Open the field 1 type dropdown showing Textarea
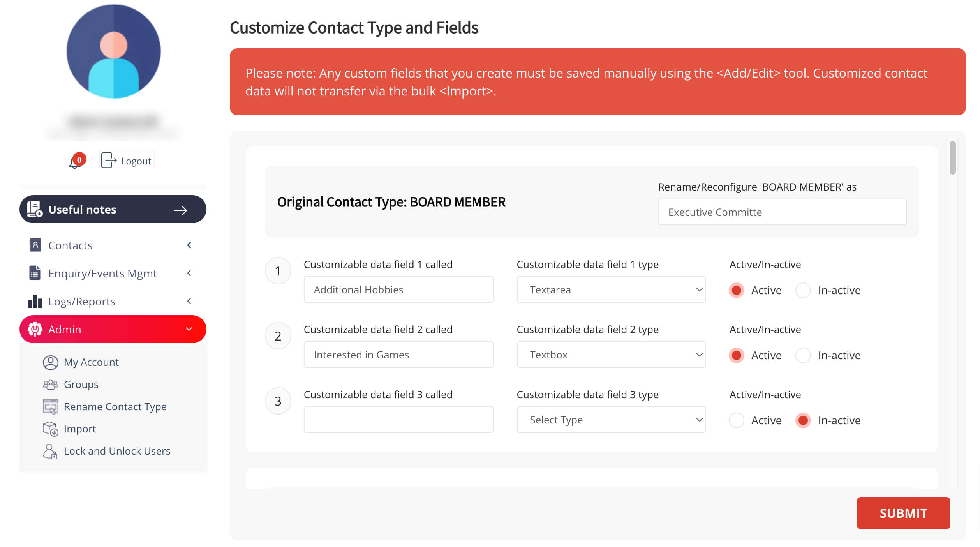This screenshot has width=980, height=547. point(611,289)
